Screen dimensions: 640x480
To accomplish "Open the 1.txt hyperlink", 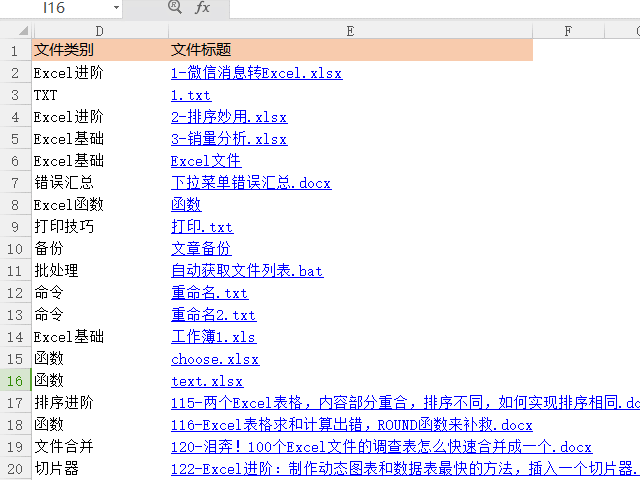I will (190, 95).
